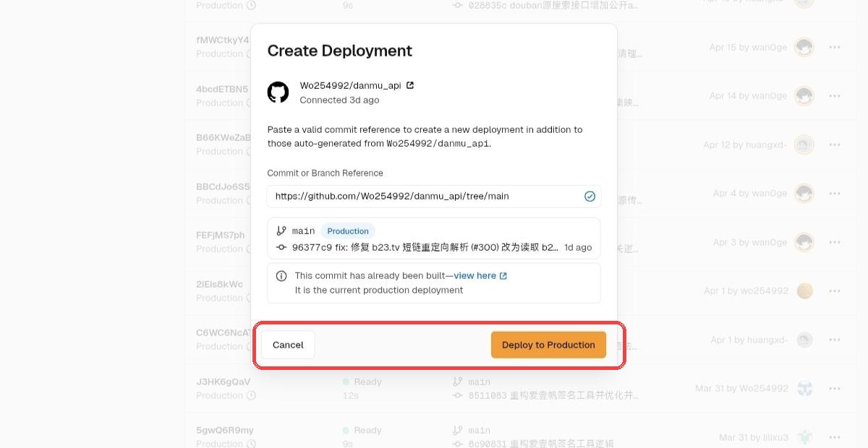Open the view here link
Viewport: 868px width, 448px height.
coord(480,276)
